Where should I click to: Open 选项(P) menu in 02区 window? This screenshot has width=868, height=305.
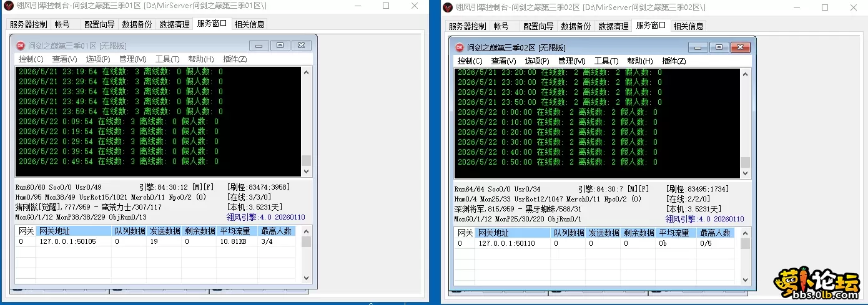pos(538,61)
